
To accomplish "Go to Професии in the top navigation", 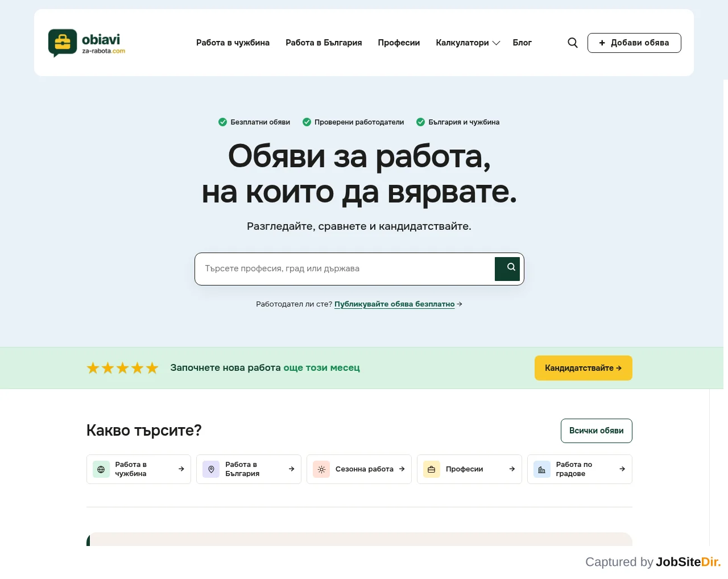I will [x=399, y=43].
